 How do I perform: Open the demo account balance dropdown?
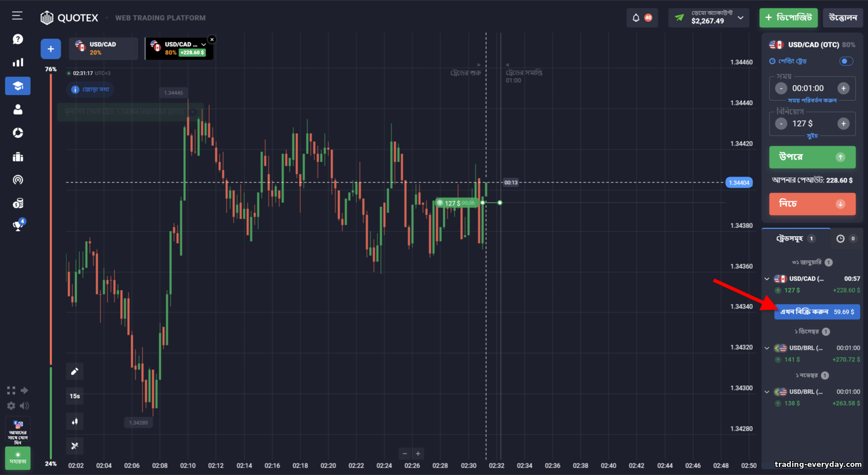(x=709, y=17)
